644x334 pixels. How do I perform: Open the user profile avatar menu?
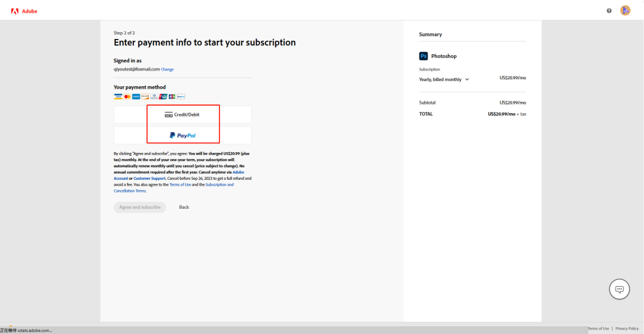[625, 11]
